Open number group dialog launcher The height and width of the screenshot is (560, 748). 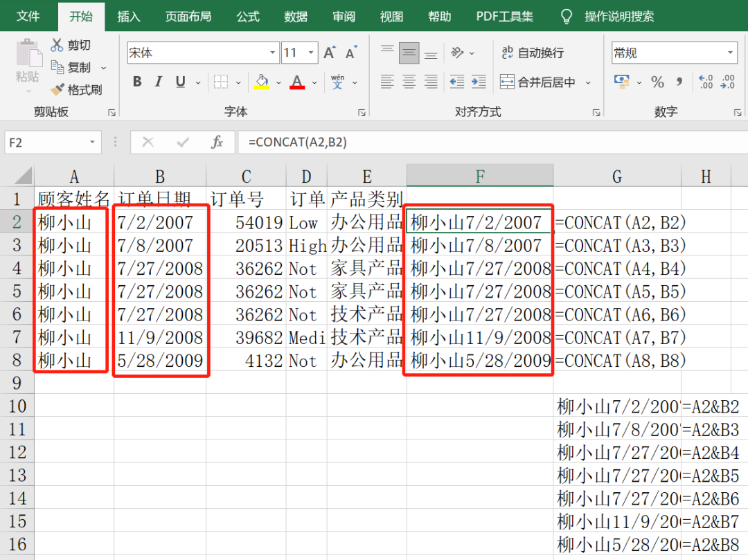pos(738,112)
